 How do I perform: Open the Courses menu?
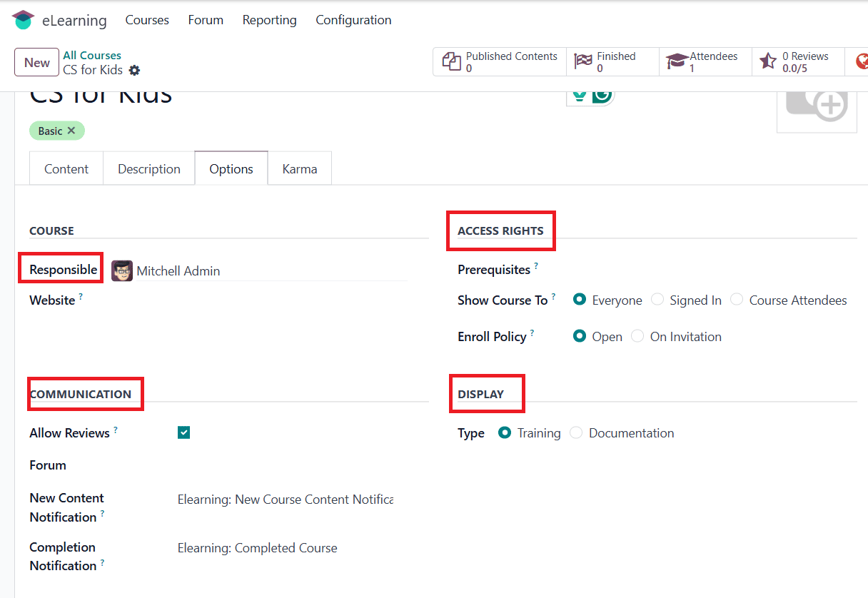[147, 20]
